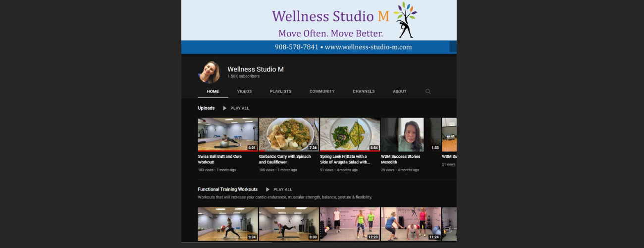Click the 103 views • 1 month ago text

pyautogui.click(x=217, y=170)
